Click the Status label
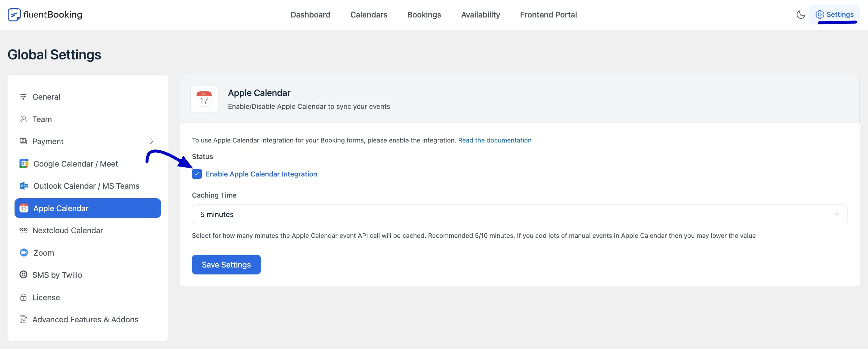The height and width of the screenshot is (349, 868). pos(202,156)
